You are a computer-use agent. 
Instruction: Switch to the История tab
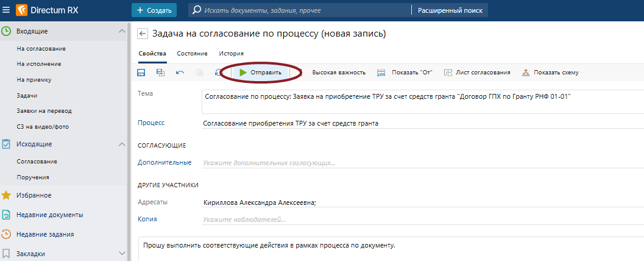pos(232,54)
